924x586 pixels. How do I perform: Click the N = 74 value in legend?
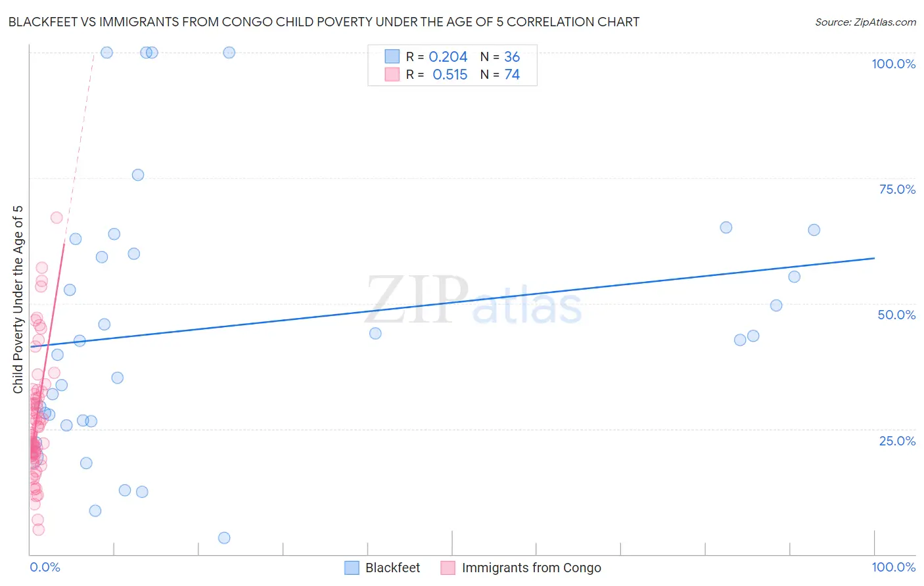(500, 74)
